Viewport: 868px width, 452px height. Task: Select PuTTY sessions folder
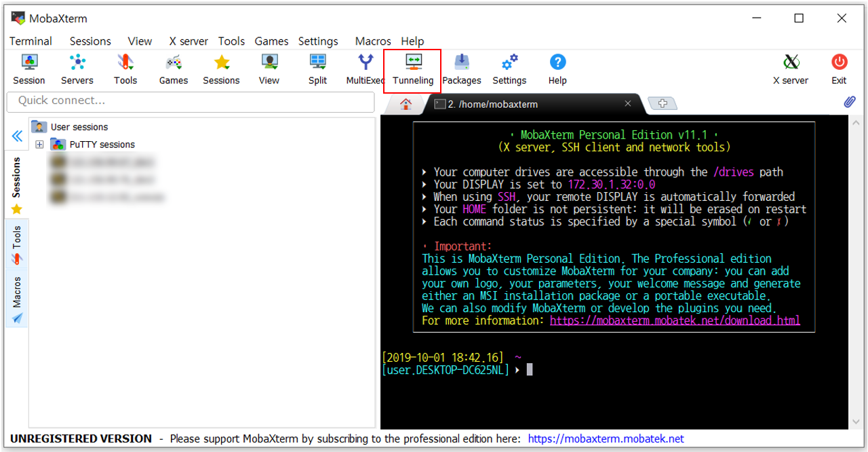93,145
